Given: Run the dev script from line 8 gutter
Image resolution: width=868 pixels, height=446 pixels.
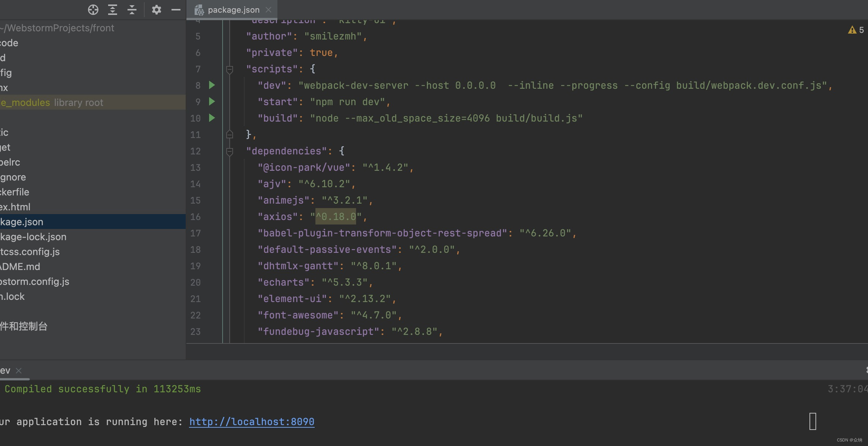Looking at the screenshot, I should [212, 85].
